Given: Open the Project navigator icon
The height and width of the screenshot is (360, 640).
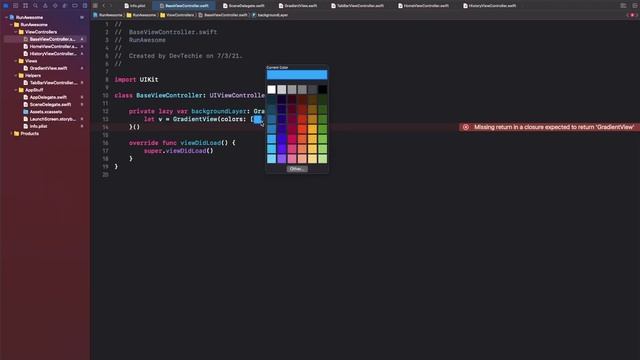Looking at the screenshot, I should coord(6,6).
